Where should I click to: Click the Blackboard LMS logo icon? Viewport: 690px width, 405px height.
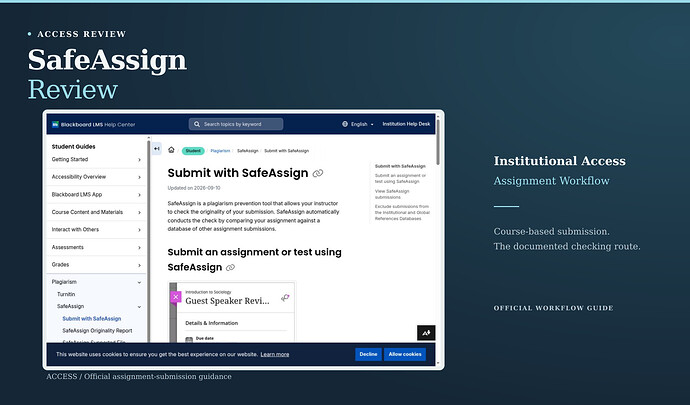coord(55,125)
